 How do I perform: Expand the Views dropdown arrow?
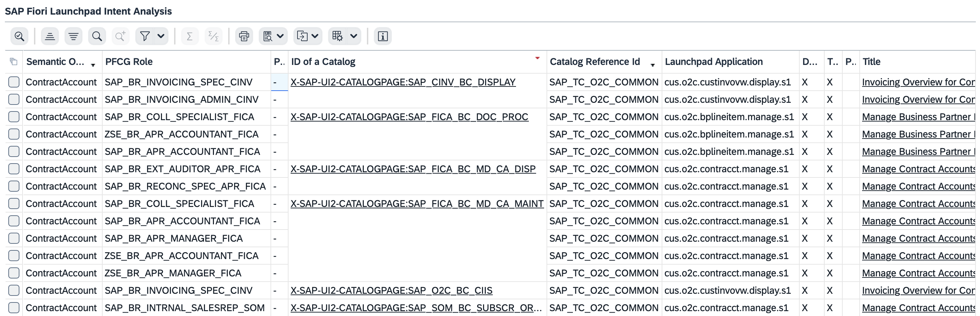[x=281, y=36]
